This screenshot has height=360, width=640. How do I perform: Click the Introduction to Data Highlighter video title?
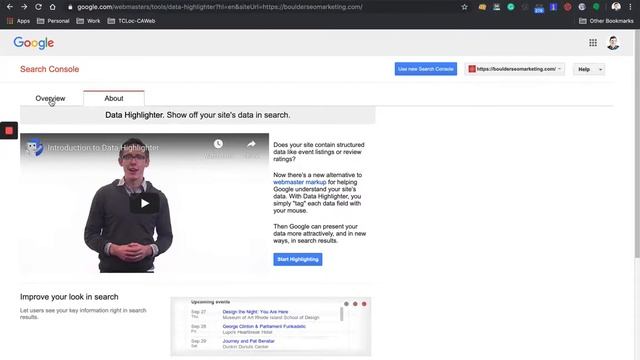click(103, 148)
